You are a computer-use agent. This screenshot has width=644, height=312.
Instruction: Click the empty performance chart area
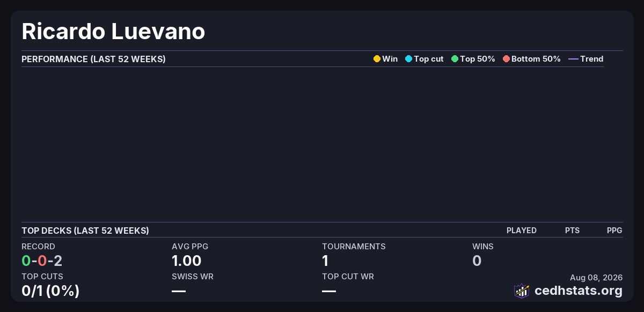[x=312, y=144]
